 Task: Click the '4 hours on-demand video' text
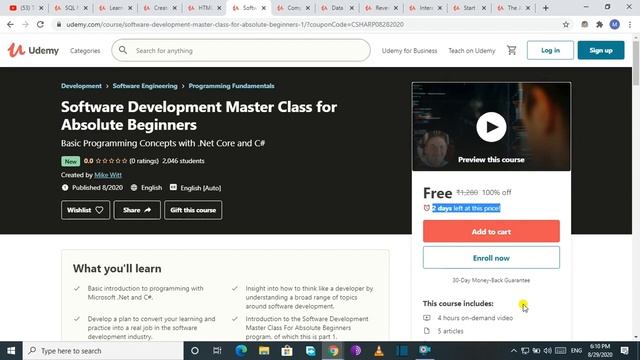pos(475,318)
